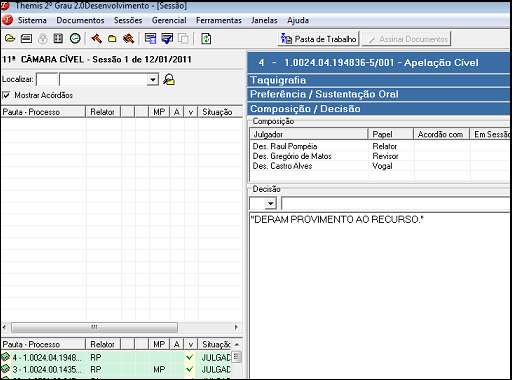Click the MP column header in upper list

159,112
